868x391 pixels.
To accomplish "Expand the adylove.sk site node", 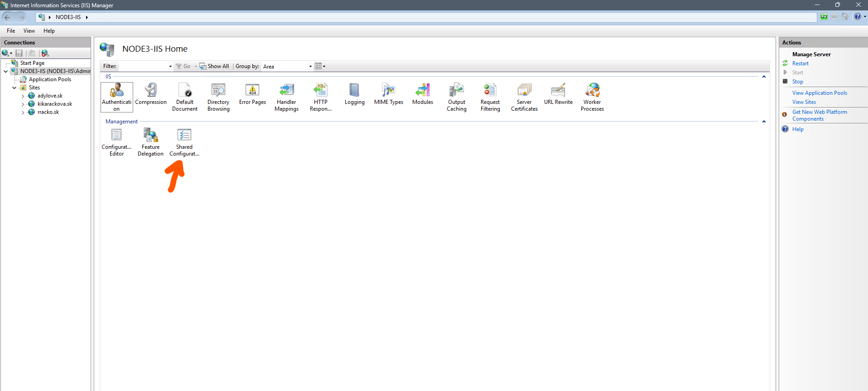I will coord(23,96).
